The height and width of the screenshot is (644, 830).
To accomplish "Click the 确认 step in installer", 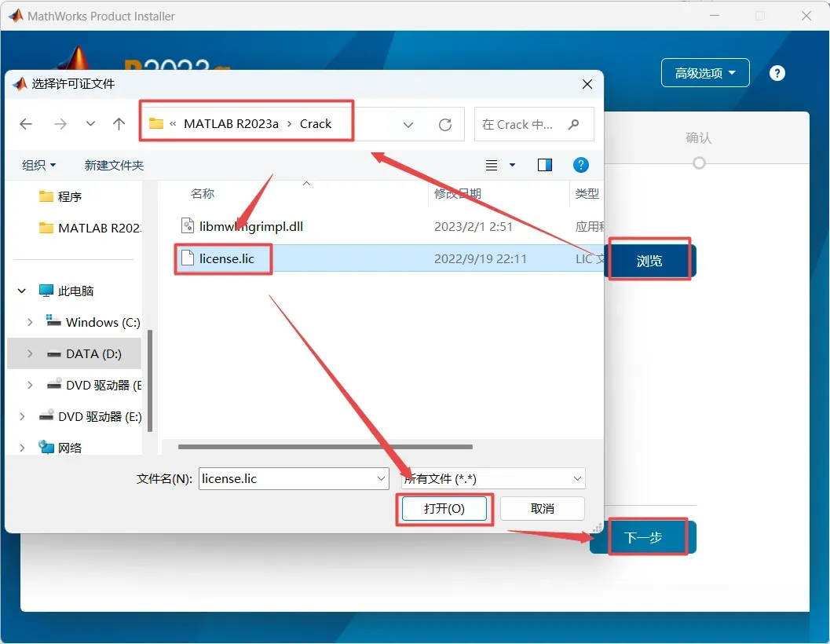I will (x=699, y=137).
